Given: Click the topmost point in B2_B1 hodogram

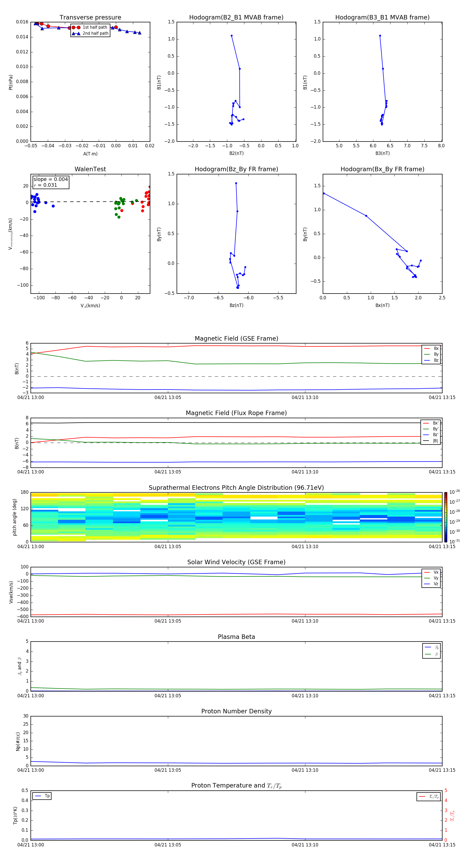Looking at the screenshot, I should (x=232, y=36).
